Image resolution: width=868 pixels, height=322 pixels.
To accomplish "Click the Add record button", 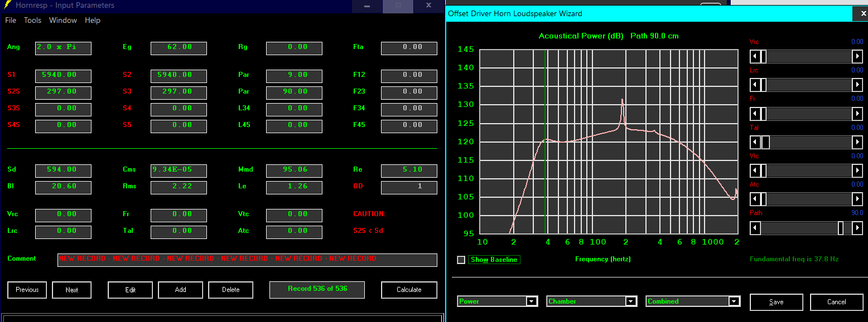I will 181,290.
